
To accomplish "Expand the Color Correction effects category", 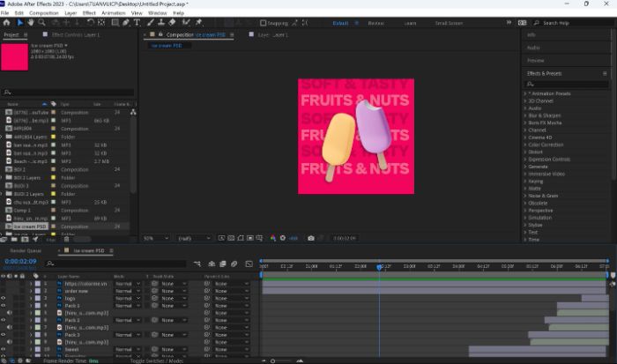I will tap(525, 145).
